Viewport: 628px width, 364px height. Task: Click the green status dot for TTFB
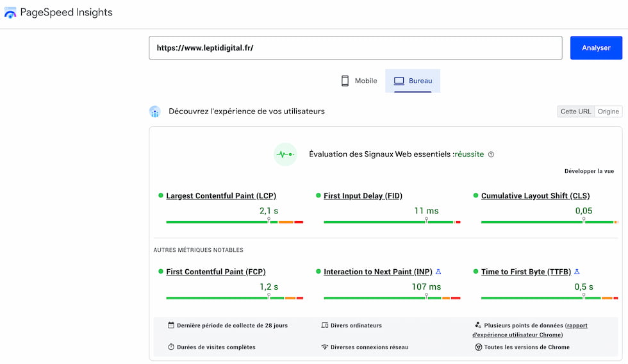click(x=475, y=272)
